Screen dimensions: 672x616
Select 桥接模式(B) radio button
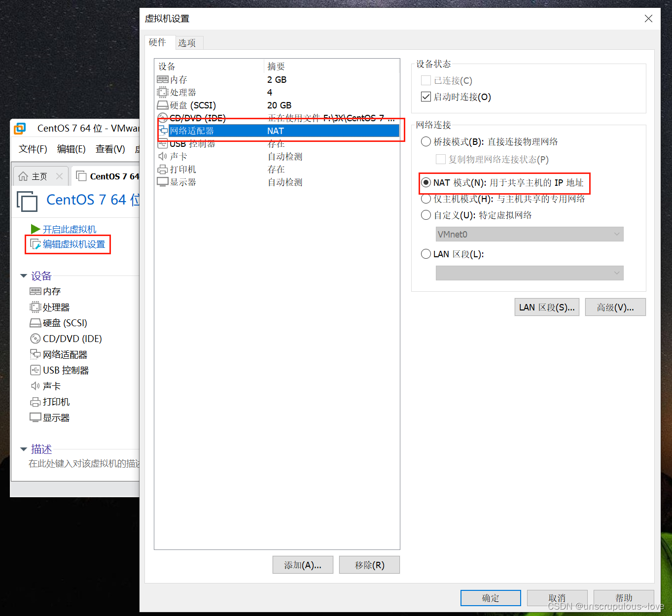click(x=426, y=141)
